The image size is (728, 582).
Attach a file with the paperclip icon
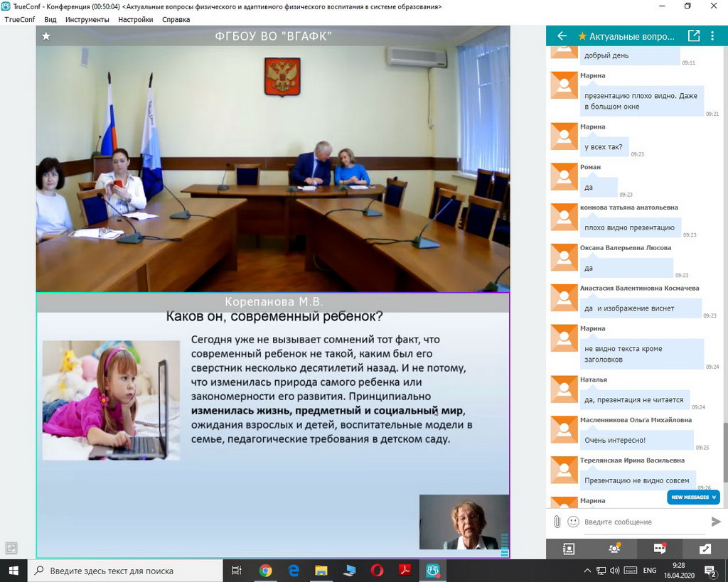[x=557, y=522]
